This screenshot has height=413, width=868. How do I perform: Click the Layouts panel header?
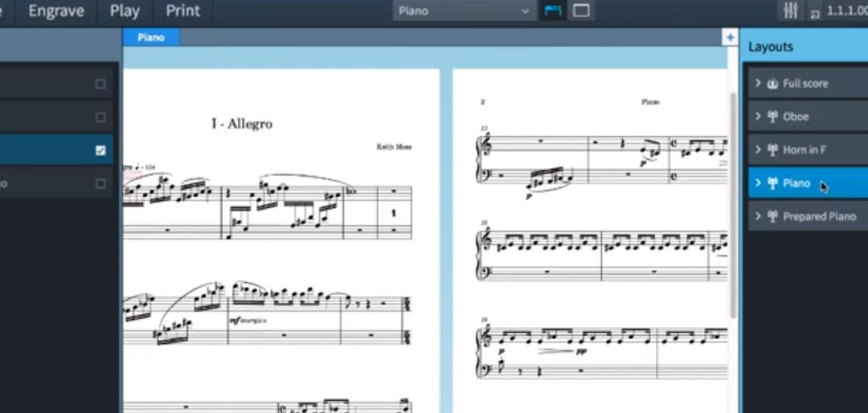(804, 47)
